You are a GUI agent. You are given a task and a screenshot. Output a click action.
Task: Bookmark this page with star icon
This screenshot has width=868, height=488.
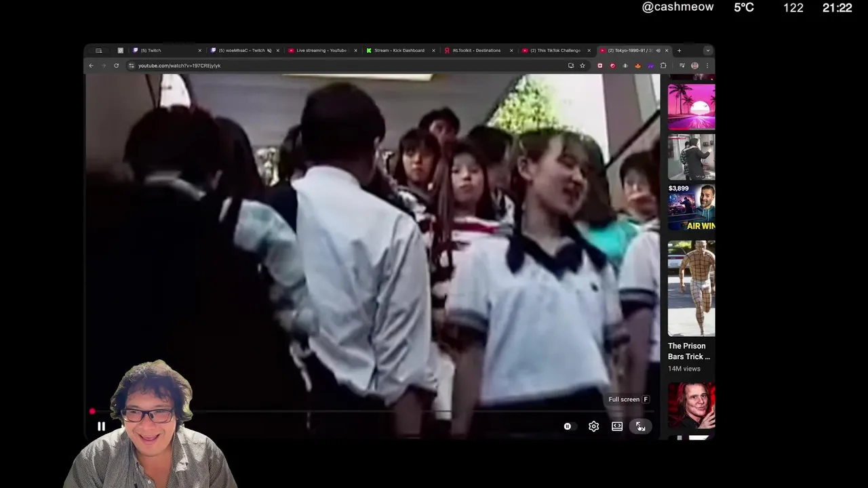(582, 66)
